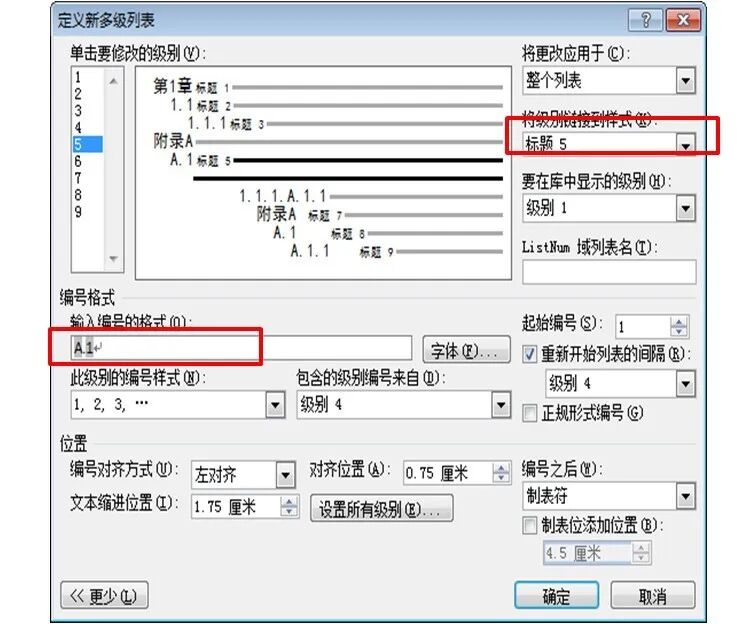The image size is (745, 624).
Task: Enable the 正规形式编号 checkbox
Action: coord(531,412)
